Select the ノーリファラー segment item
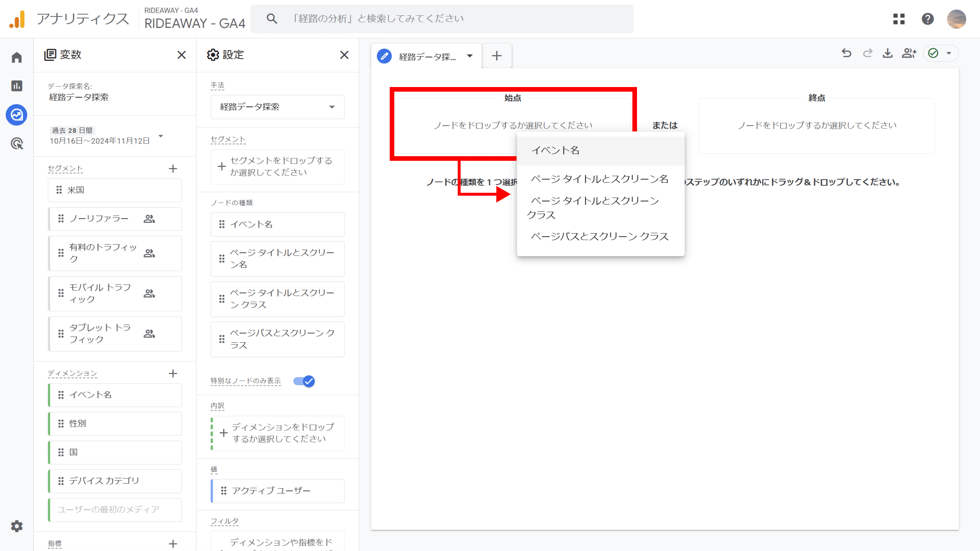Screen dimensions: 980x551 (x=115, y=219)
